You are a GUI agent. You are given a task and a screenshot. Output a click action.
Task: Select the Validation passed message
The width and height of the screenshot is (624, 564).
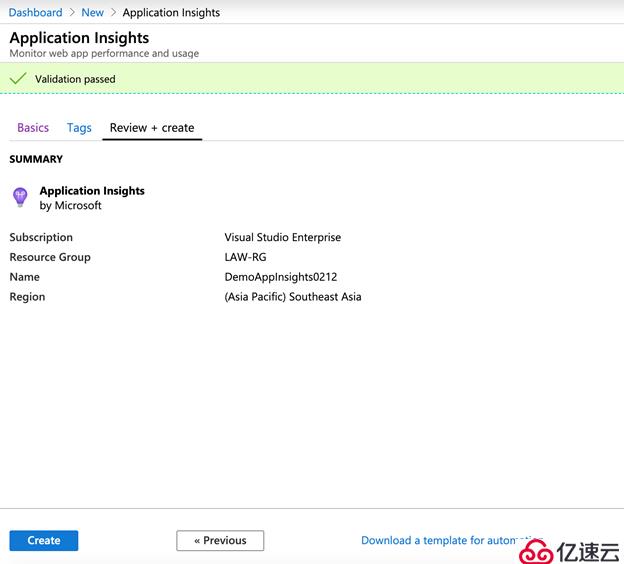75,79
